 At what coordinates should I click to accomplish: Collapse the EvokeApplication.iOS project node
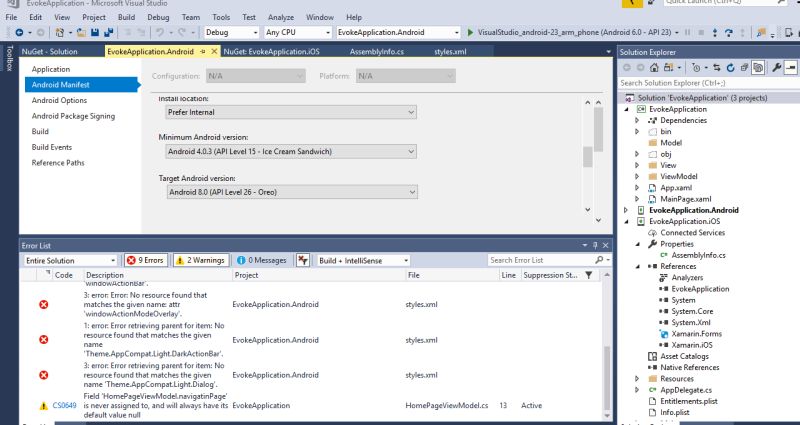tap(626, 221)
